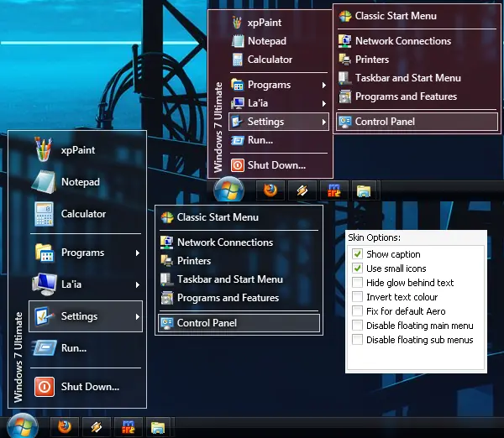The image size is (504, 438).
Task: Click the Run icon in the small red menu
Action: pyautogui.click(x=238, y=140)
